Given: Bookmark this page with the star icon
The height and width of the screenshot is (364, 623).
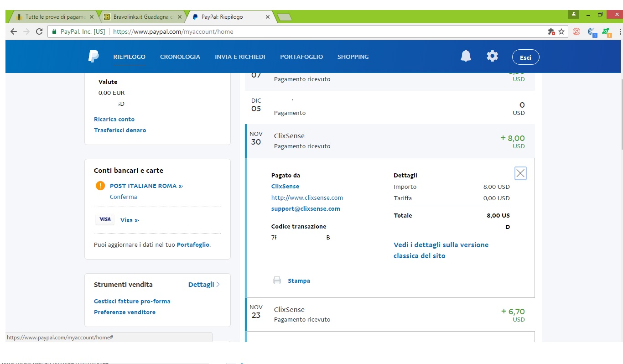Looking at the screenshot, I should click(x=561, y=31).
